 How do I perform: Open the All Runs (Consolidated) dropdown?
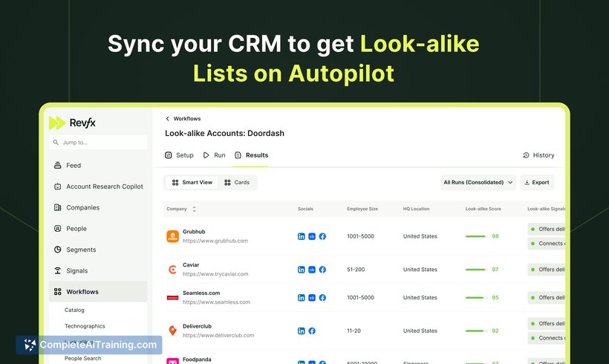[x=478, y=182]
